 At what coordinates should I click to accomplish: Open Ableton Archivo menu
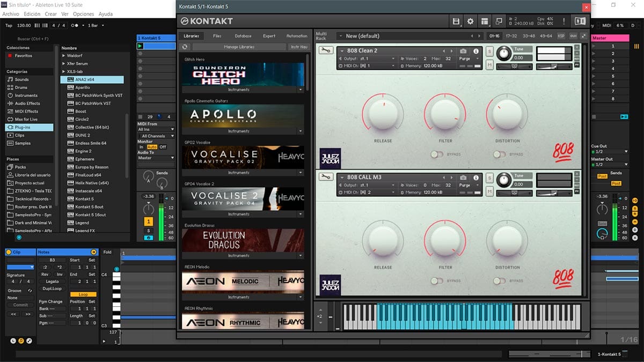11,14
